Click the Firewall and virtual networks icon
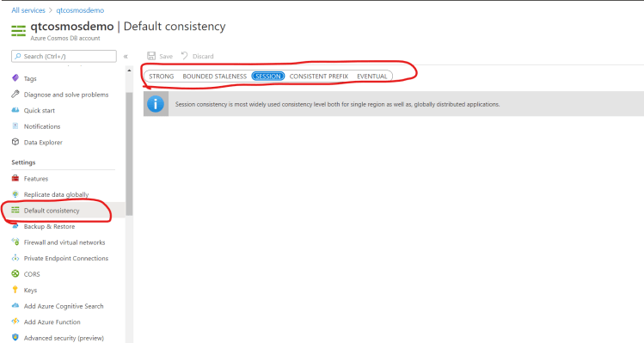 tap(15, 242)
